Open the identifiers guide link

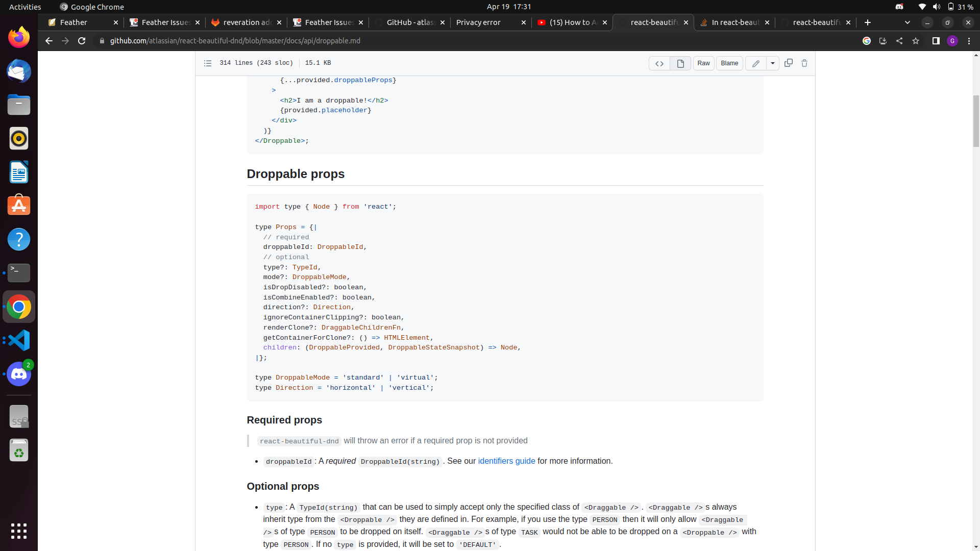506,461
